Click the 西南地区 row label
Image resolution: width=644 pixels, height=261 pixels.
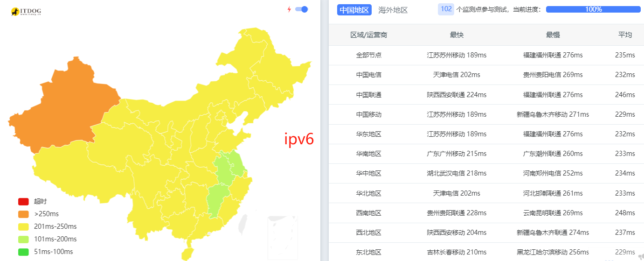tap(369, 213)
